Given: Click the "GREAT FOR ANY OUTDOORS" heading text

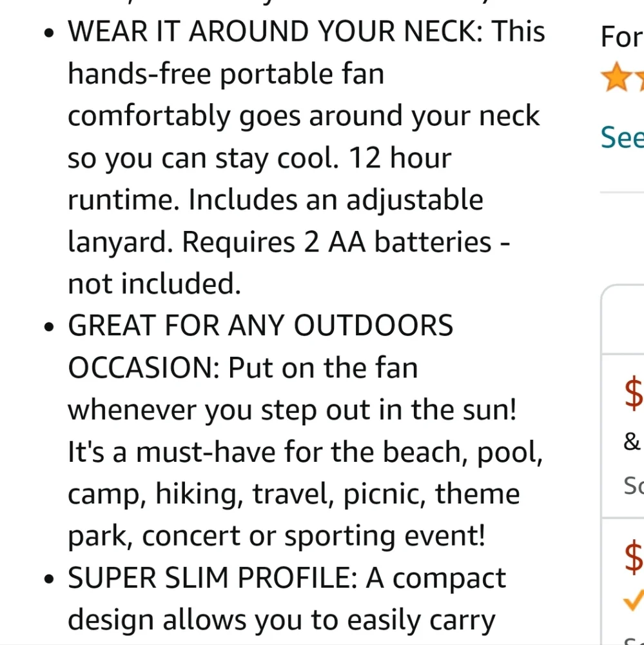Looking at the screenshot, I should pyautogui.click(x=260, y=326).
